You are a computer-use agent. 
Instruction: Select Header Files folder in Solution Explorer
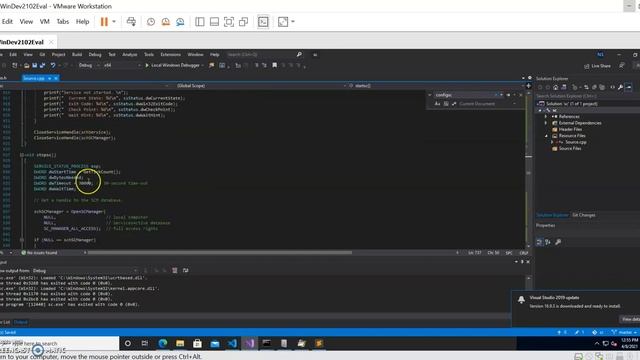pos(570,129)
